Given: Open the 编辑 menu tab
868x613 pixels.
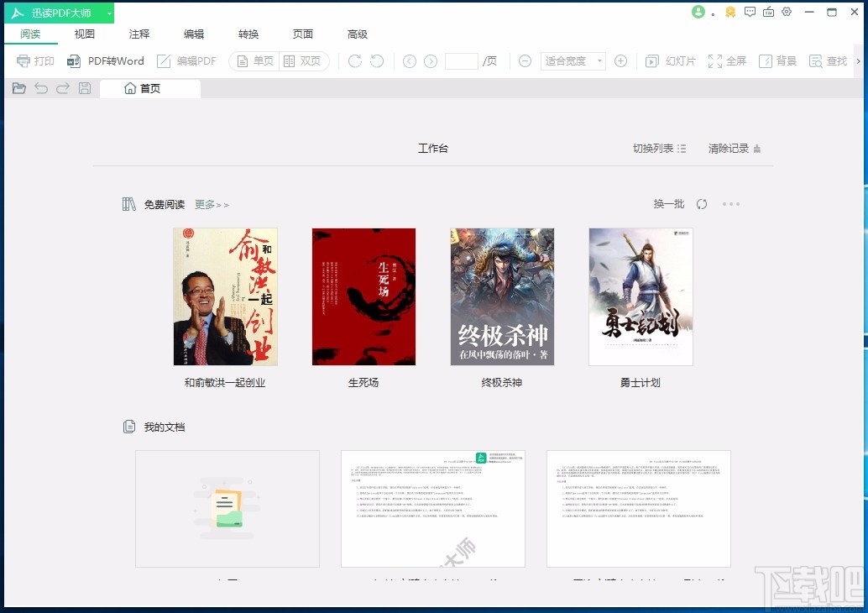Looking at the screenshot, I should [x=194, y=34].
